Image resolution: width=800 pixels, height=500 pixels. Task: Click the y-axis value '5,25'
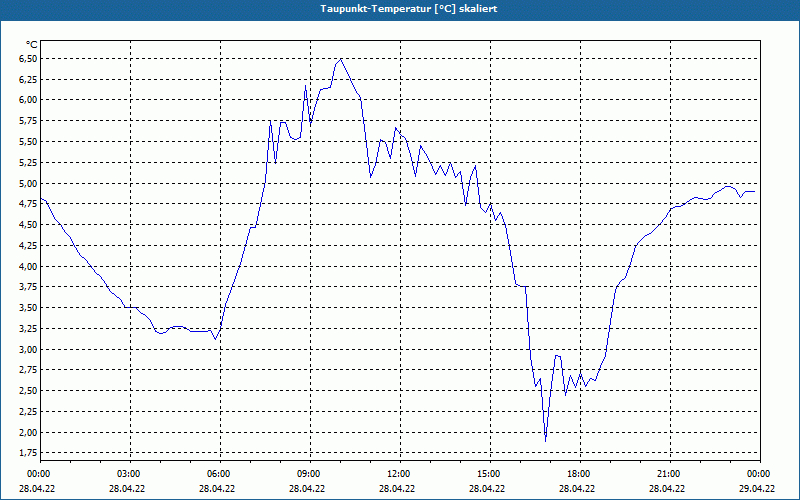[x=28, y=163]
